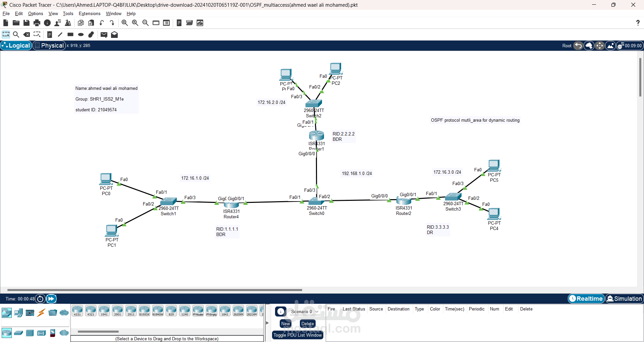This screenshot has width=644, height=342.
Task: Pick the 4331 router device
Action: 77,311
